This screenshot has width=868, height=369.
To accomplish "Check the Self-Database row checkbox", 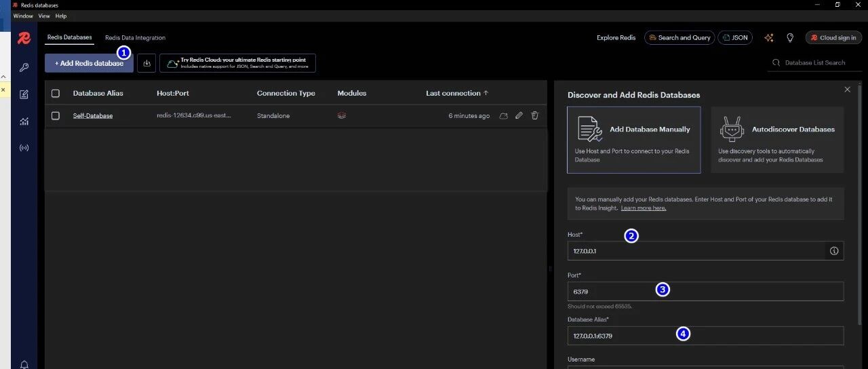I will tap(56, 116).
